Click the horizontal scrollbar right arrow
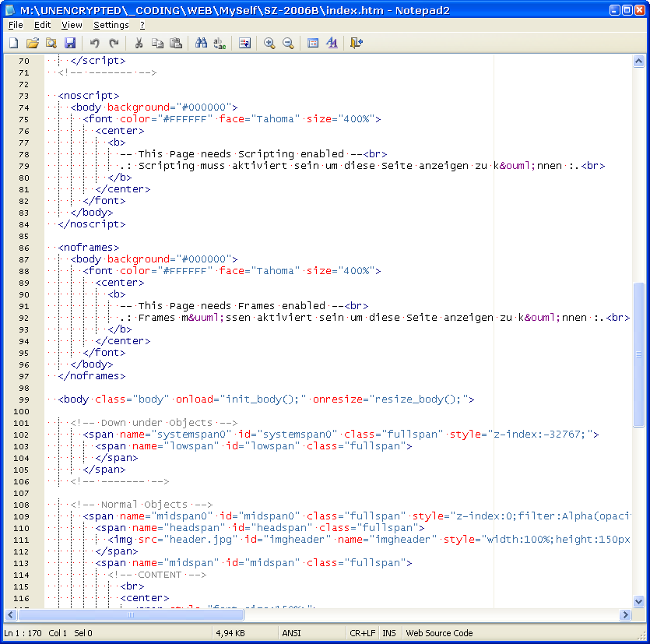Image resolution: width=650 pixels, height=644 pixels. tap(625, 614)
